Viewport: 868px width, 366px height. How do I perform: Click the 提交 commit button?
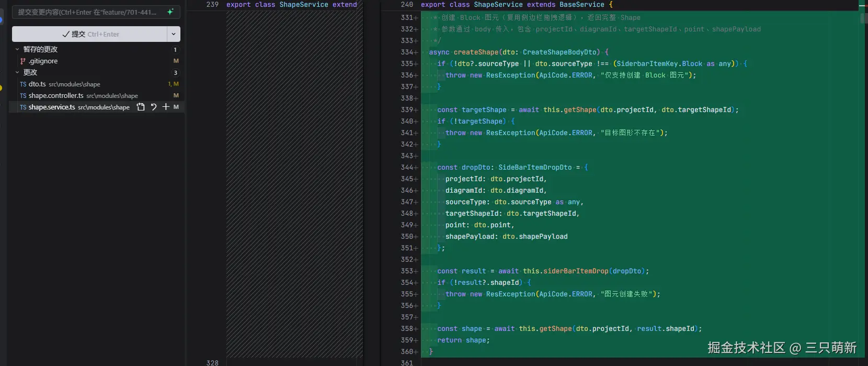pos(89,34)
